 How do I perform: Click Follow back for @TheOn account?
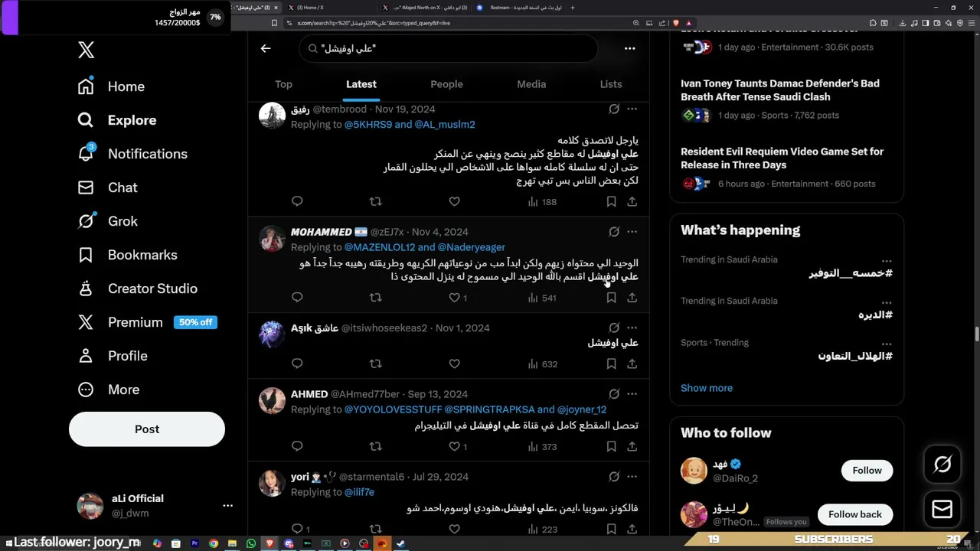[x=855, y=514]
